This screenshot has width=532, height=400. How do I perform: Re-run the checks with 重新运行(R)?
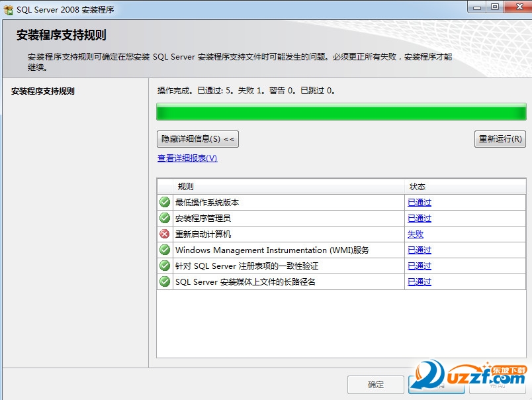[x=500, y=139]
